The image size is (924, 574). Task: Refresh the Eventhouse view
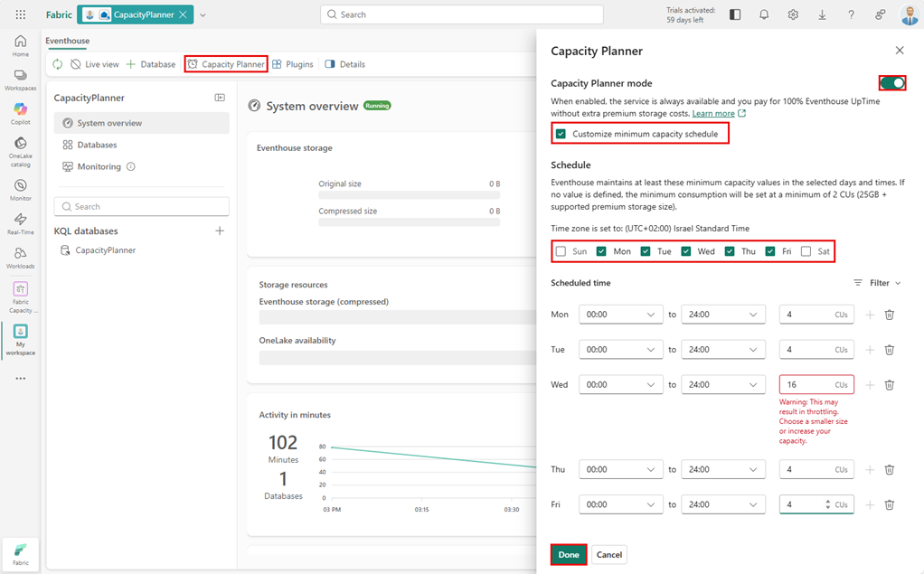tap(56, 64)
